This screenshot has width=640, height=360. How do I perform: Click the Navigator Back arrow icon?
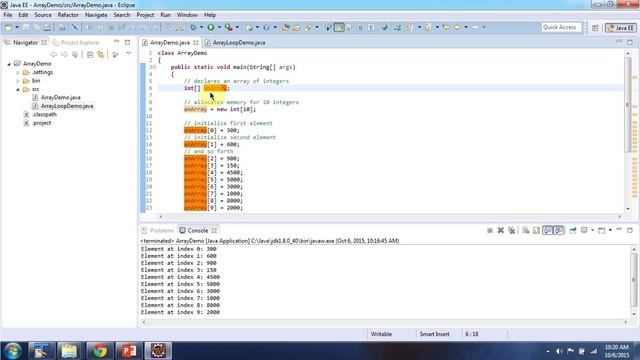coord(53,54)
